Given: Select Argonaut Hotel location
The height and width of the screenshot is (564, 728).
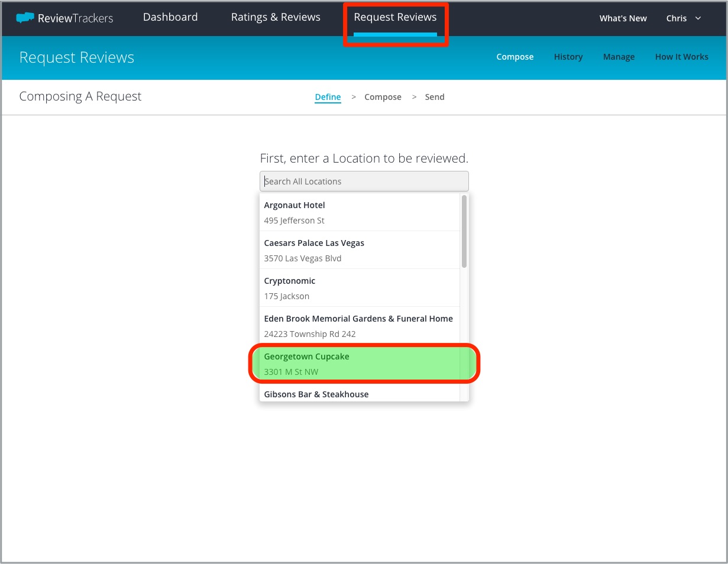Looking at the screenshot, I should [x=360, y=212].
